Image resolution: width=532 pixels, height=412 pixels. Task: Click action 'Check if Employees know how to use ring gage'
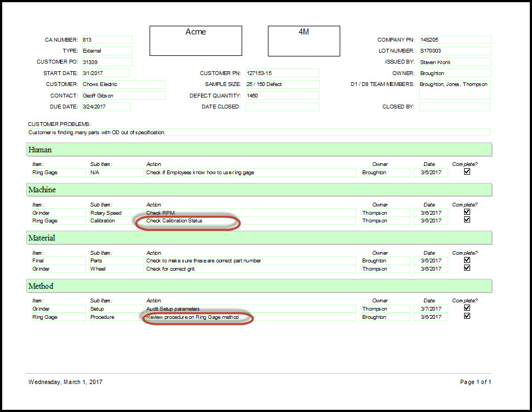tap(250, 173)
